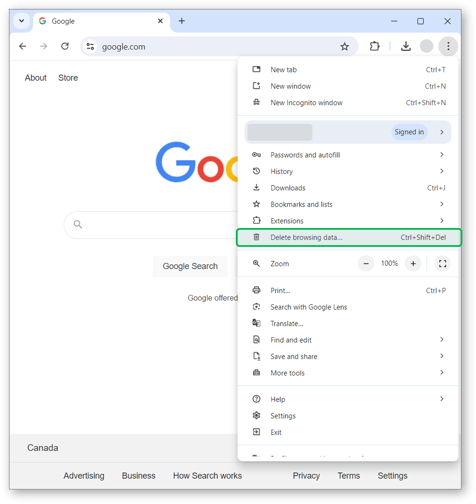Decrease zoom with the minus button

[x=366, y=264]
